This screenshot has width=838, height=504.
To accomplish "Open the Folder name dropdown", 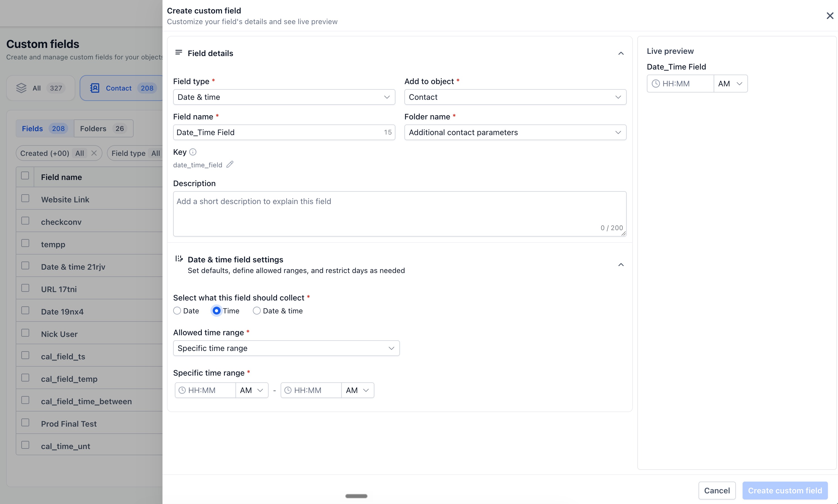I will tap(515, 133).
